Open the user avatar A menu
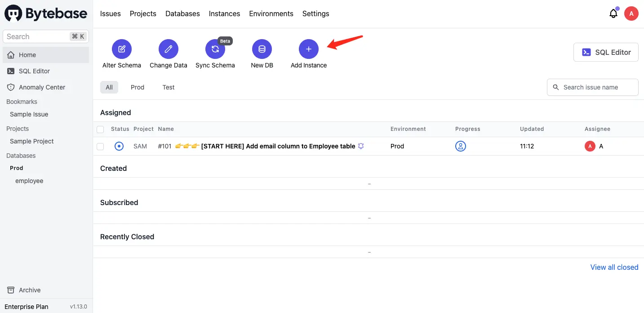 pos(631,13)
